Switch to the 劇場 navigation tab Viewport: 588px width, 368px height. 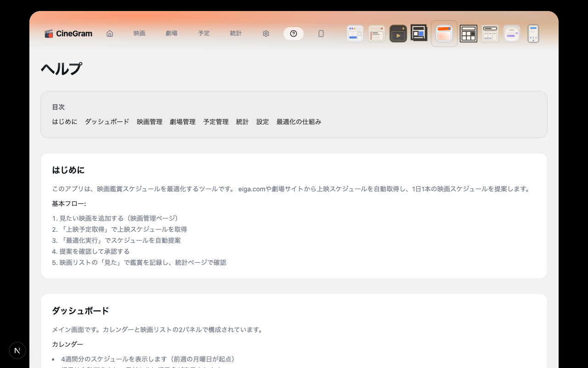point(172,34)
